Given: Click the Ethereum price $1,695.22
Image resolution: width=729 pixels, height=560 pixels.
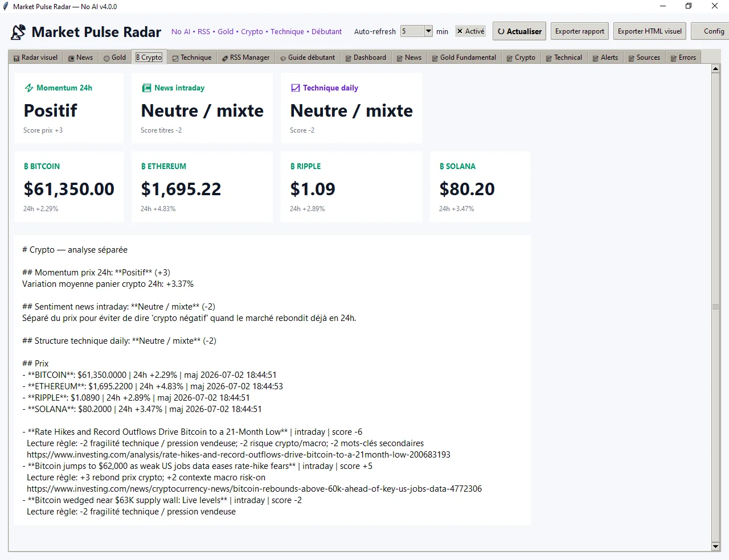Looking at the screenshot, I should (181, 189).
